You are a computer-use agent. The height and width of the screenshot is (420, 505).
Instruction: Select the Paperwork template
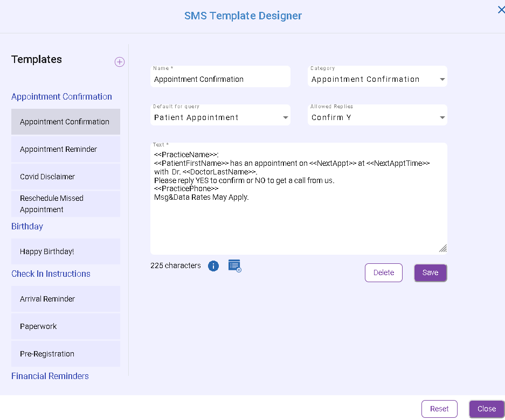click(x=66, y=326)
